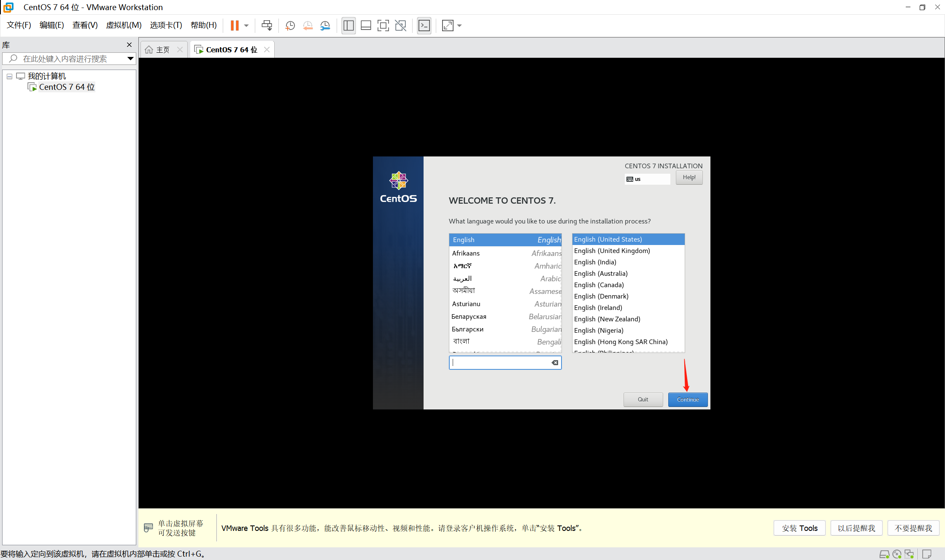Viewport: 945px width, 560px height.
Task: Click the Continue button in the installer
Action: pyautogui.click(x=688, y=399)
